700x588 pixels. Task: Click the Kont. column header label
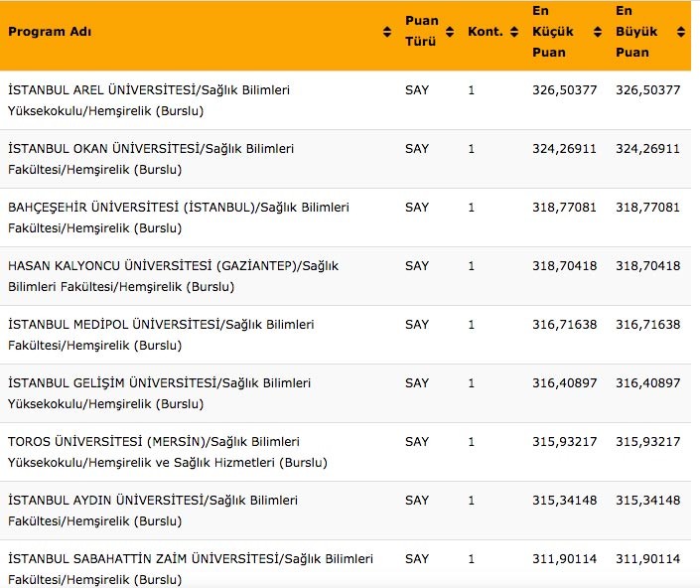tap(485, 32)
